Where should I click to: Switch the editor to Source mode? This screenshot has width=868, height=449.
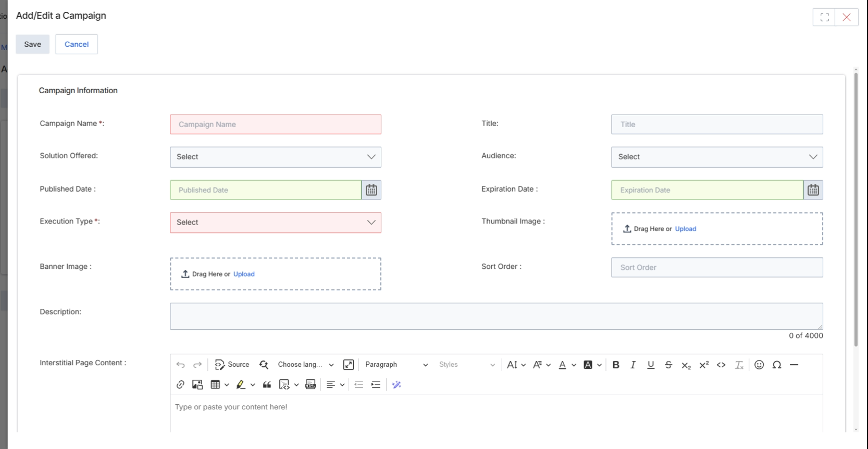coord(232,365)
